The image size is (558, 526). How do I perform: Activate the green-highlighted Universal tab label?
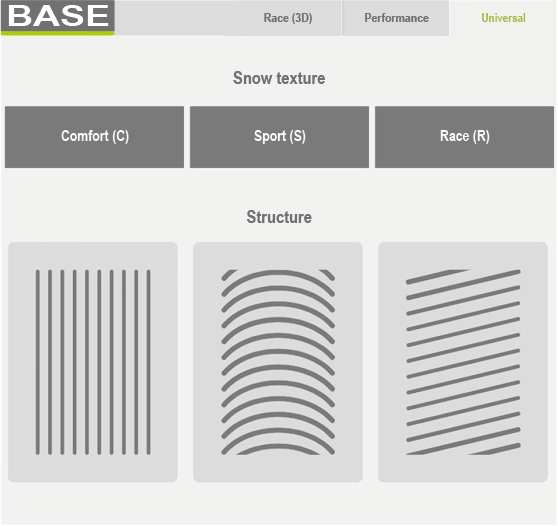503,18
